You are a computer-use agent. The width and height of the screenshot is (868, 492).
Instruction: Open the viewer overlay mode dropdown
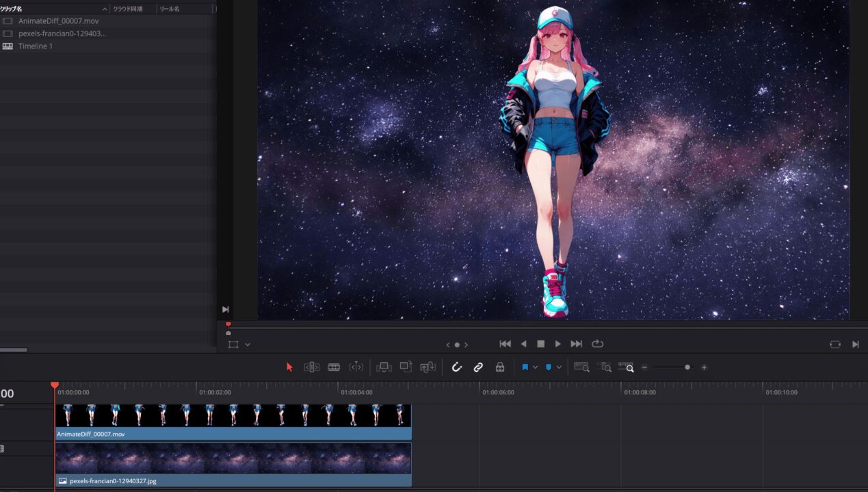[x=248, y=344]
